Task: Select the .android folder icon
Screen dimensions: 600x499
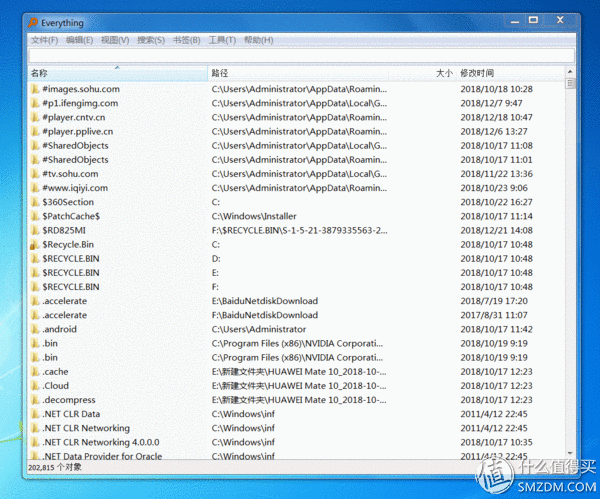Action: (x=35, y=329)
